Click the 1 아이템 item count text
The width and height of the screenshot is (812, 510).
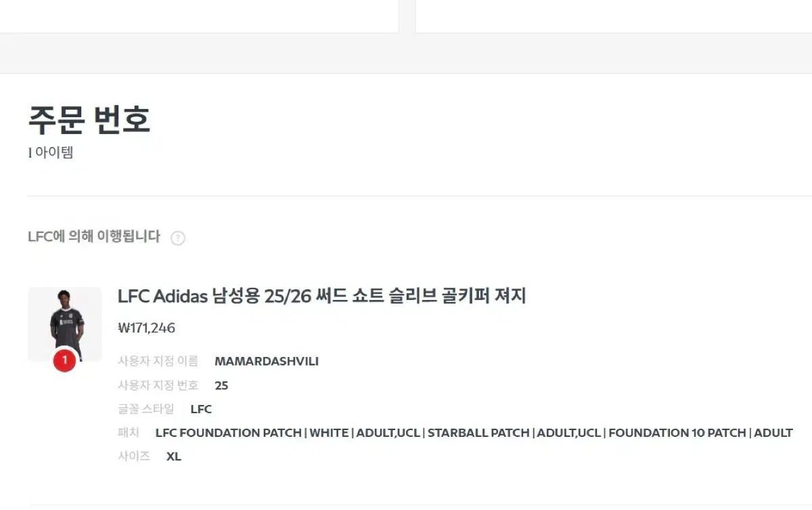point(51,152)
